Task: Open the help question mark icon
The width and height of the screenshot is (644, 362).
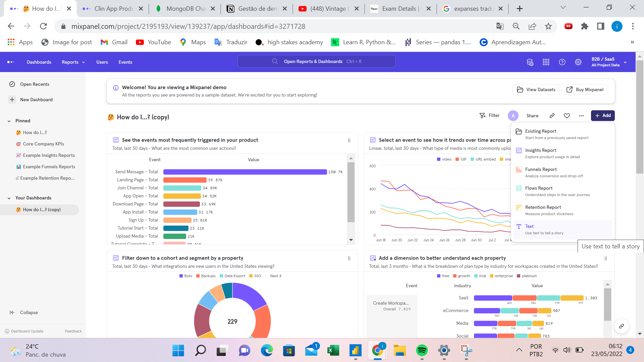Action: click(562, 62)
